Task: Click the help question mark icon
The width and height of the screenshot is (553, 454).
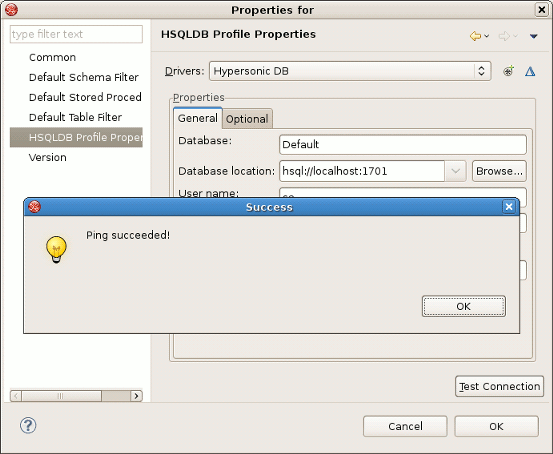Action: (28, 425)
